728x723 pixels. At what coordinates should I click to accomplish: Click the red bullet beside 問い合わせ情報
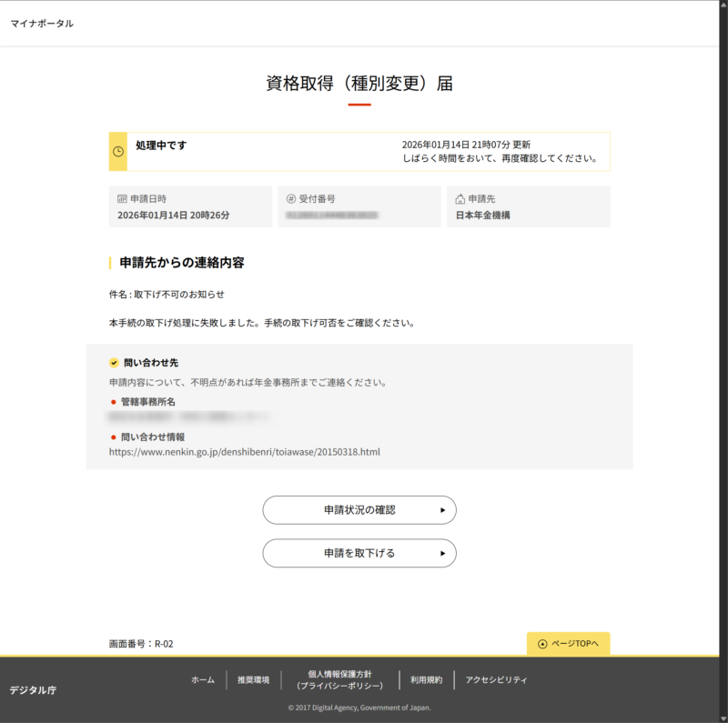pos(114,437)
